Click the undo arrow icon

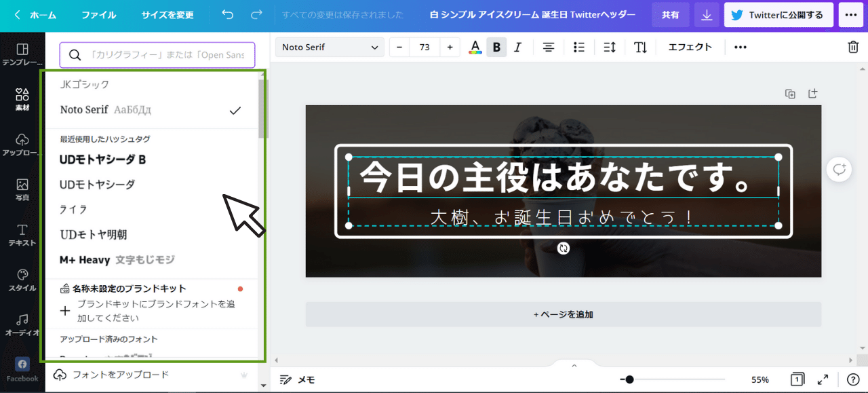pos(228,14)
